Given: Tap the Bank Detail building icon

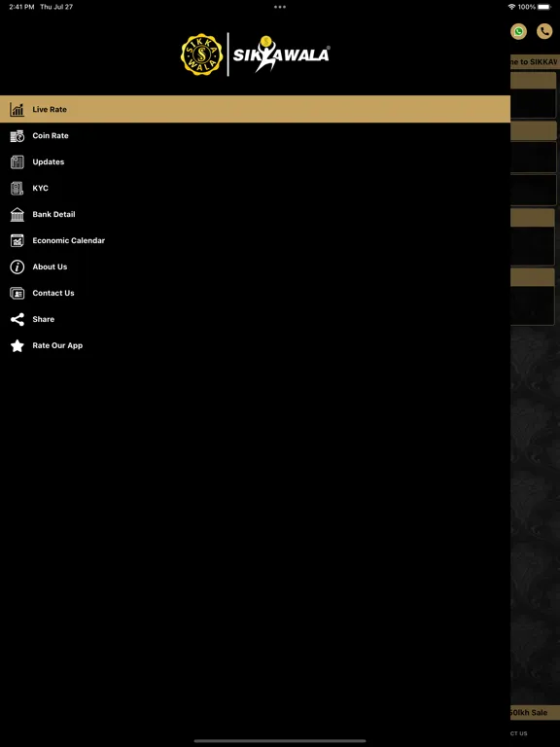Looking at the screenshot, I should [17, 214].
